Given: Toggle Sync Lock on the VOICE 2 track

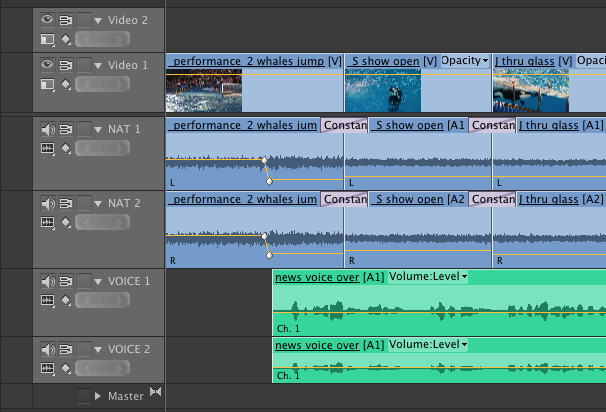Looking at the screenshot, I should (x=66, y=350).
